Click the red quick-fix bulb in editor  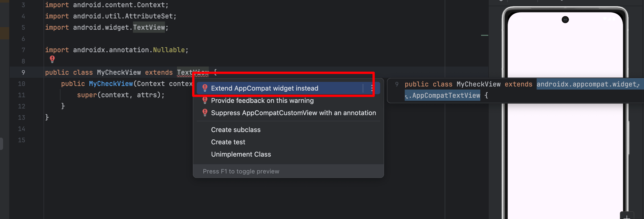tap(52, 59)
